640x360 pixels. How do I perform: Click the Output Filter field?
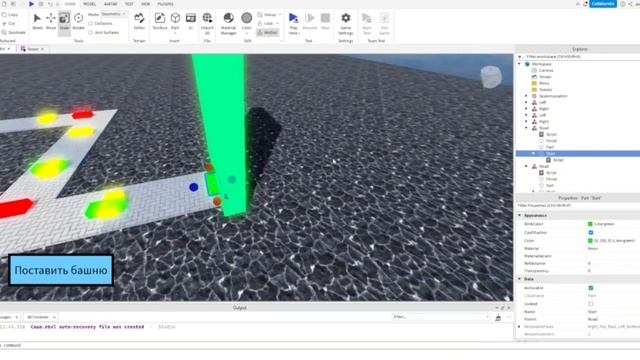(x=440, y=317)
